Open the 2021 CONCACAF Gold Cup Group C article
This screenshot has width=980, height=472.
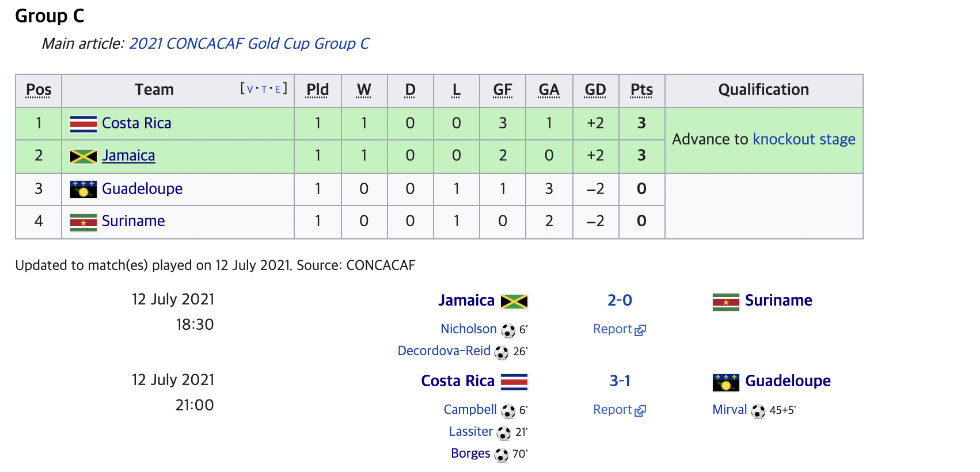[x=249, y=44]
